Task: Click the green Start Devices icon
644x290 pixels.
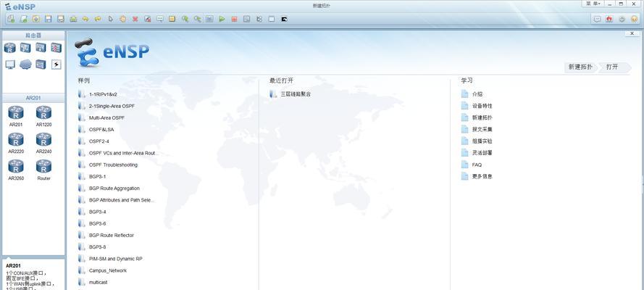Action: tap(222, 19)
